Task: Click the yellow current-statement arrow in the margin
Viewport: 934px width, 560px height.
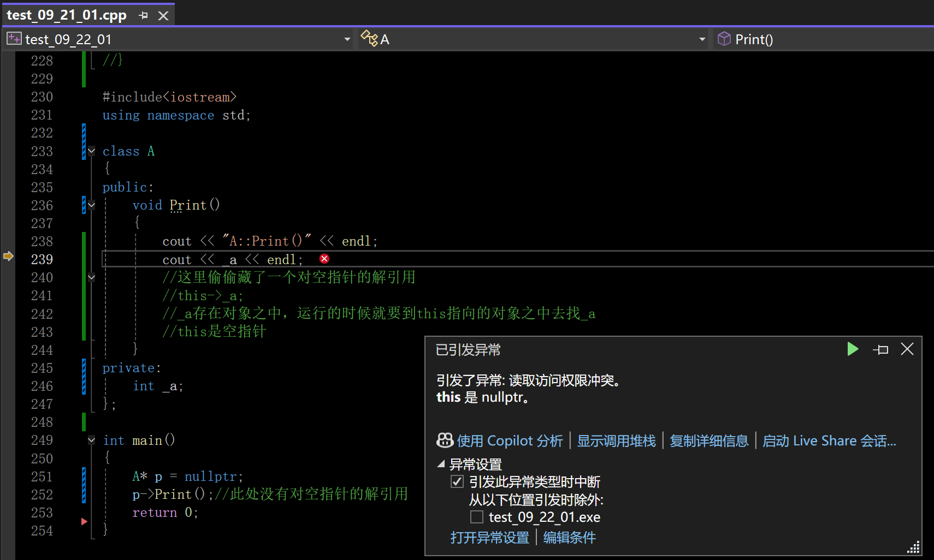Action: point(8,256)
